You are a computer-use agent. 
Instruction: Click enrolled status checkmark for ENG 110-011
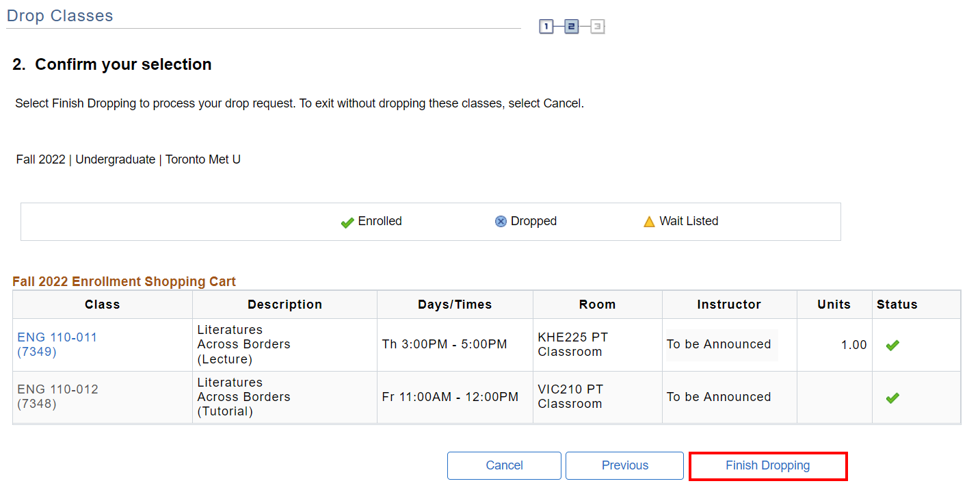[892, 346]
